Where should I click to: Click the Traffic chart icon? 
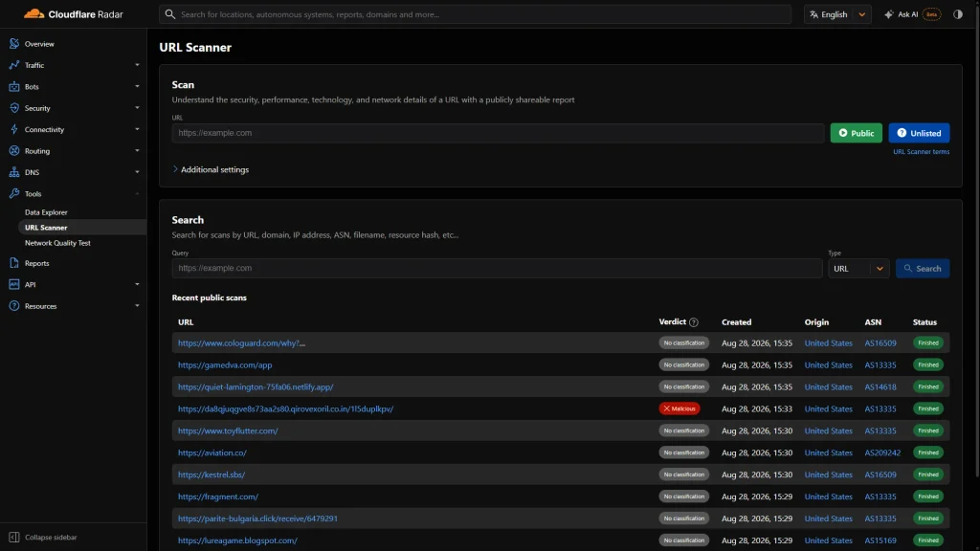[14, 65]
